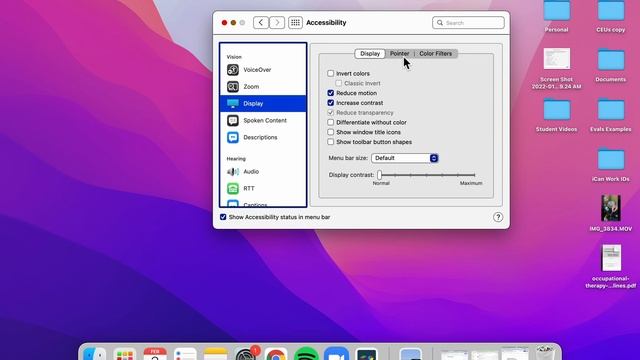Image resolution: width=640 pixels, height=360 pixels.
Task: Select the occupational-therapy PDF file
Action: pyautogui.click(x=611, y=258)
